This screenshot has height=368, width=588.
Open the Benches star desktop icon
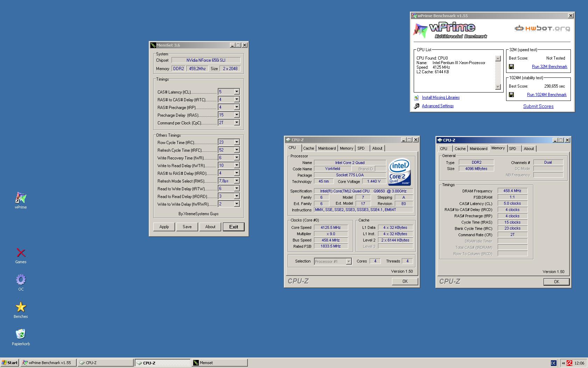tap(21, 307)
